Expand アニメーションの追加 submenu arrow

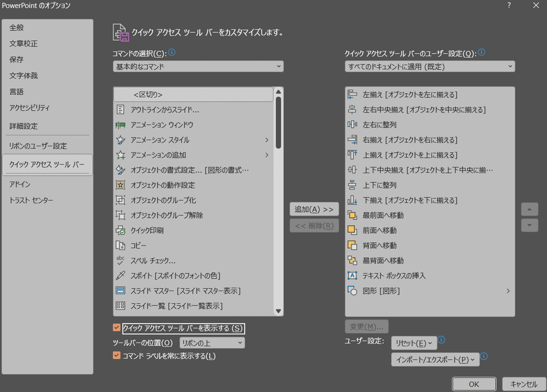267,155
